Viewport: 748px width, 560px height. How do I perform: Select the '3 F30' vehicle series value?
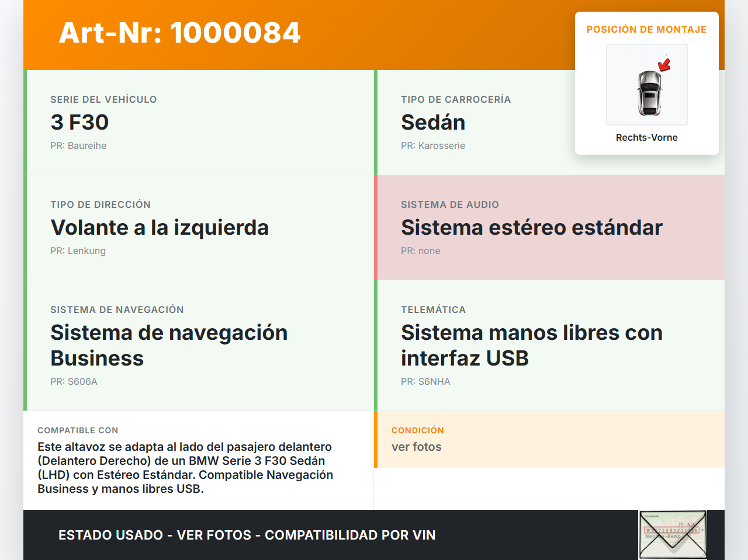click(x=79, y=122)
